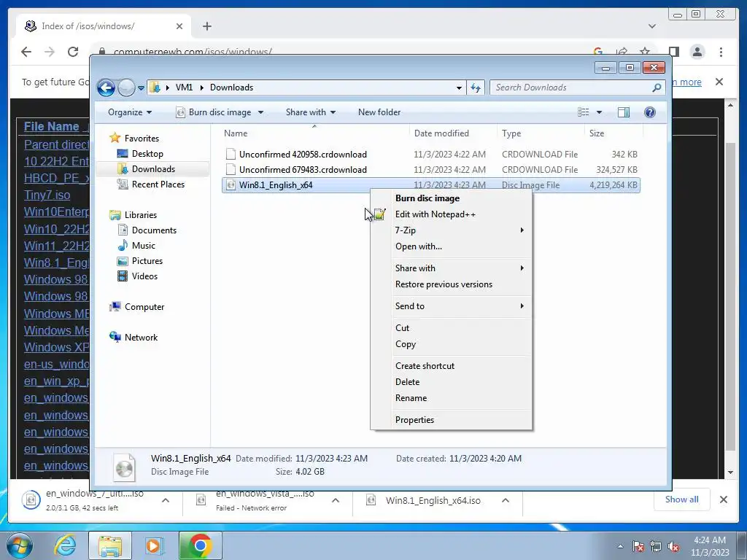Click New folder in the toolbar
This screenshot has width=747, height=560.
click(379, 112)
